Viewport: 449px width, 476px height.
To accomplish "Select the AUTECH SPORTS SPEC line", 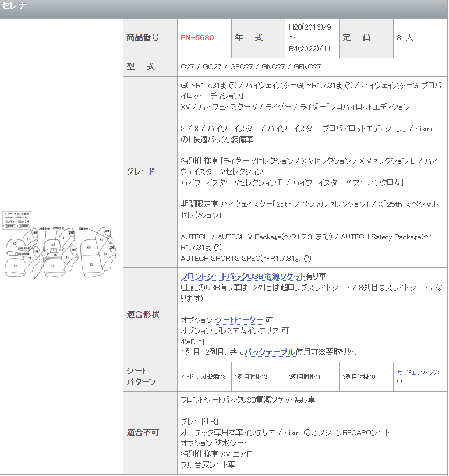I will tap(246, 259).
